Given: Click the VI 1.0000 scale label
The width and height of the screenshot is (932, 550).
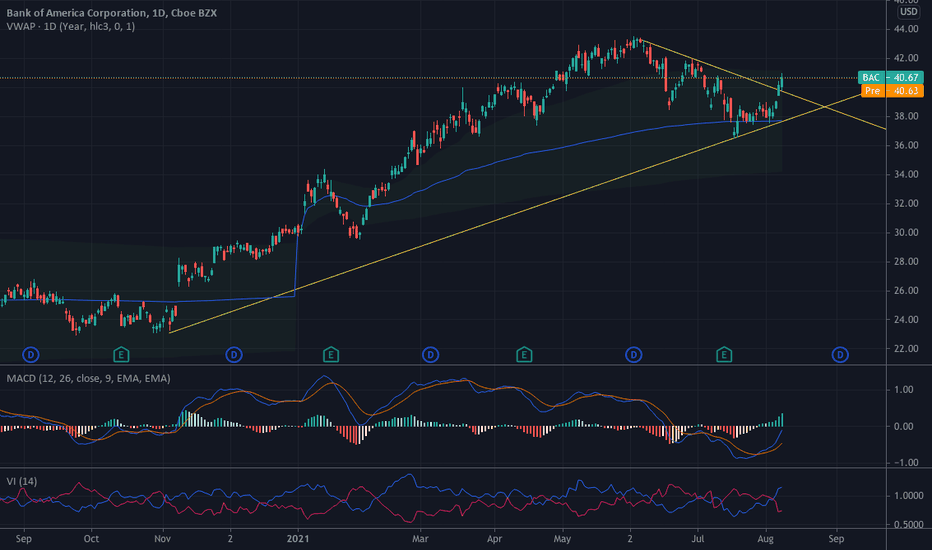Looking at the screenshot, I should click(909, 496).
